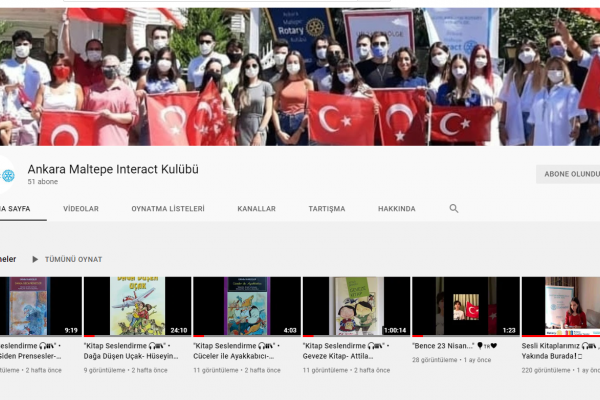
Task: Open the Dağa Düşen Uçak video thumbnail
Action: pyautogui.click(x=137, y=306)
